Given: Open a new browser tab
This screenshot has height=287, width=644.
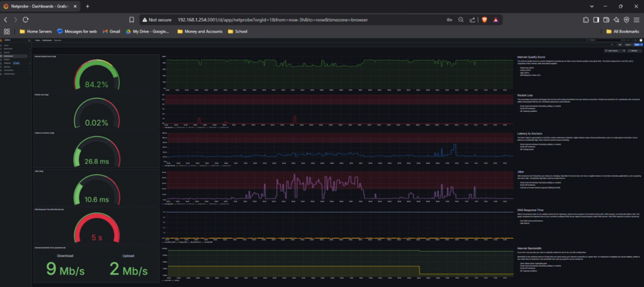Looking at the screenshot, I should [88, 6].
